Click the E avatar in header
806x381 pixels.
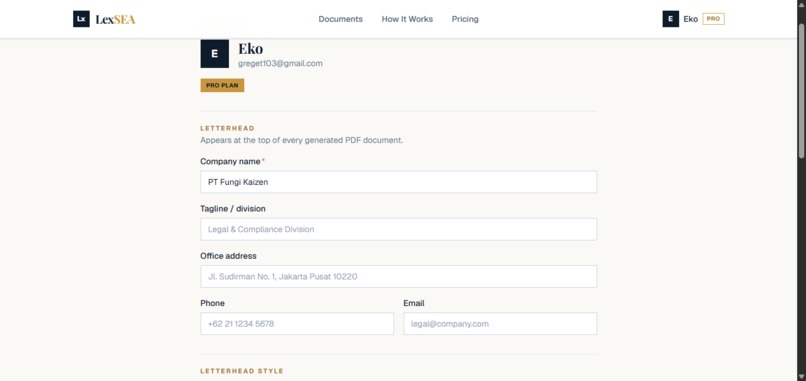click(670, 19)
